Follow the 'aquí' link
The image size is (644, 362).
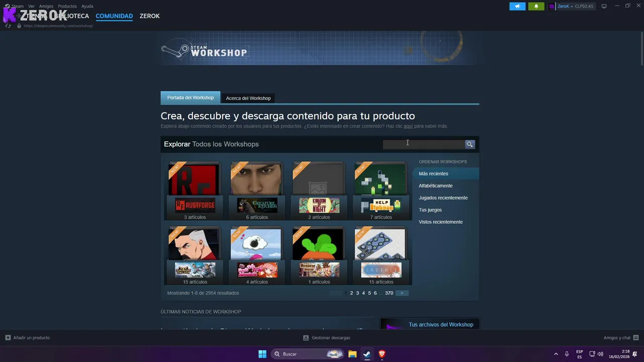pyautogui.click(x=408, y=126)
